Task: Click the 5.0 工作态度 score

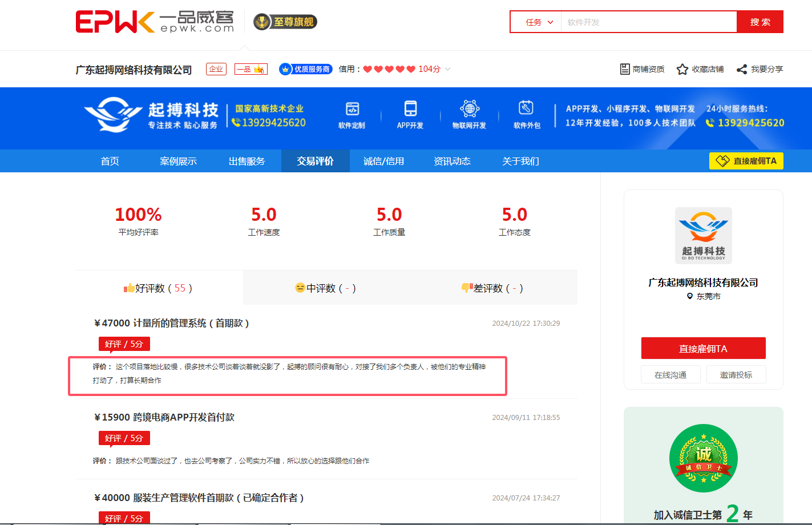Action: pyautogui.click(x=515, y=215)
